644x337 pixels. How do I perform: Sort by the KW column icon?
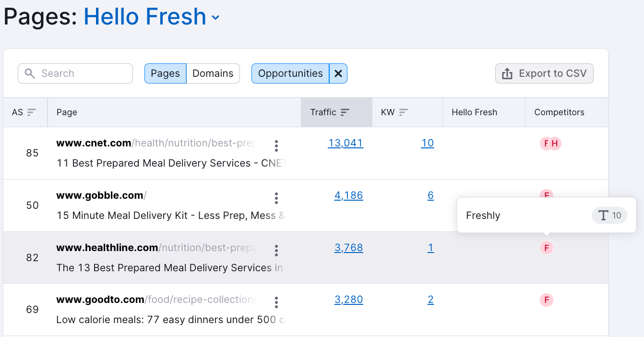[404, 112]
